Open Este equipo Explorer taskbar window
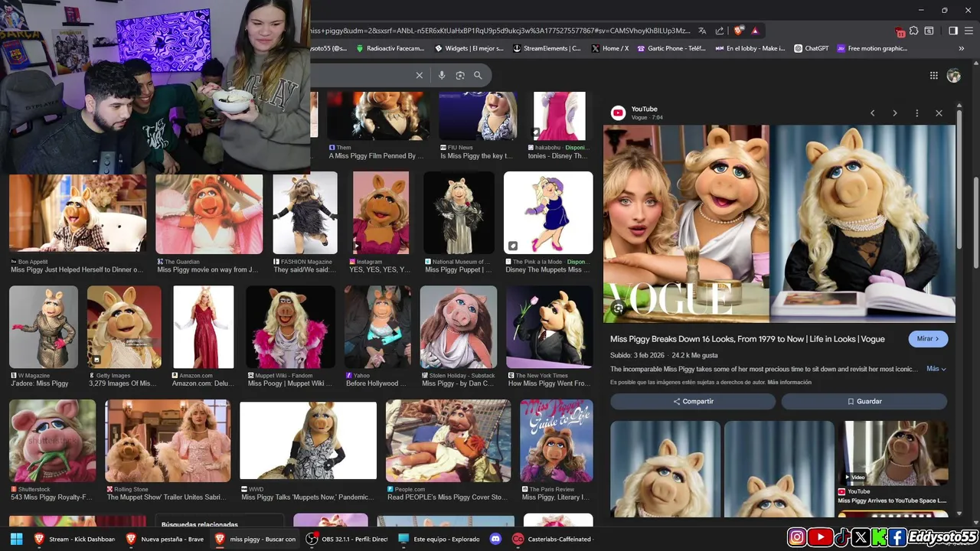 [x=439, y=539]
